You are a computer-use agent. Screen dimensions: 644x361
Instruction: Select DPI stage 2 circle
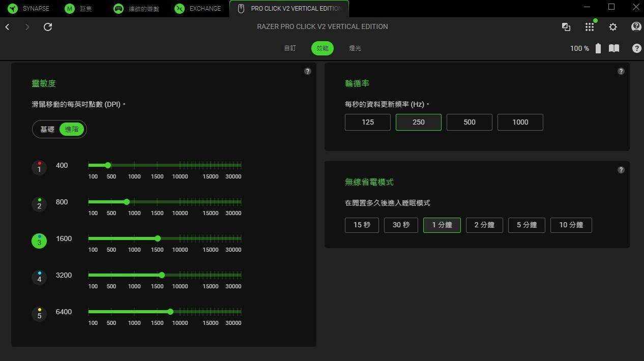click(39, 204)
